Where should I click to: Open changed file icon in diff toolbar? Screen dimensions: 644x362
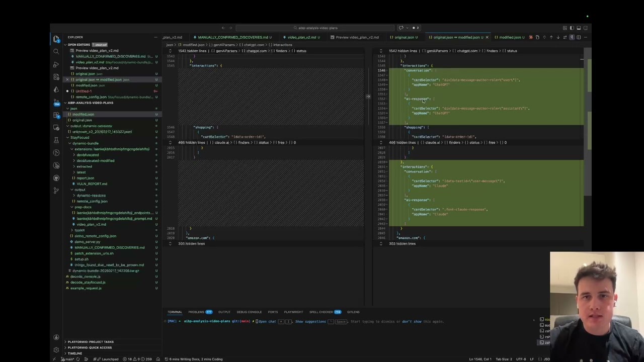pyautogui.click(x=537, y=37)
